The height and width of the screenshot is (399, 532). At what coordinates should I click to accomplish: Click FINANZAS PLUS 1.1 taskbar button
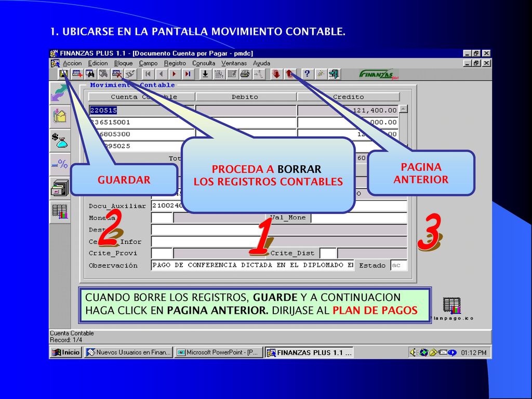[x=309, y=353]
